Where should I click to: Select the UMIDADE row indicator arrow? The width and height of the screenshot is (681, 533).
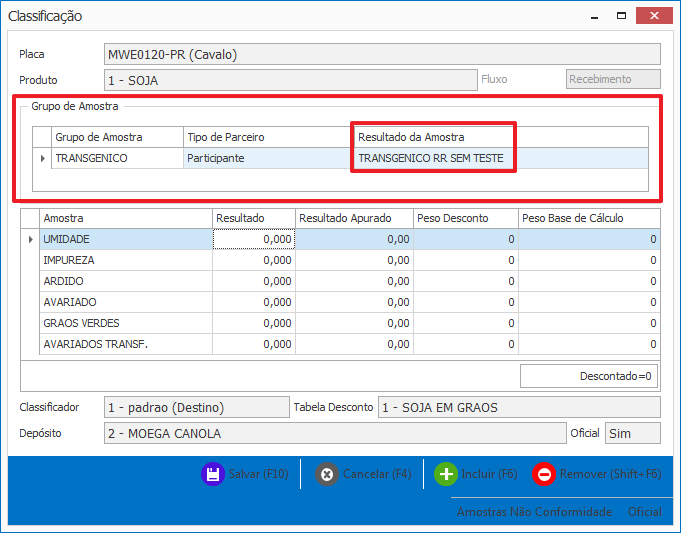pyautogui.click(x=30, y=239)
